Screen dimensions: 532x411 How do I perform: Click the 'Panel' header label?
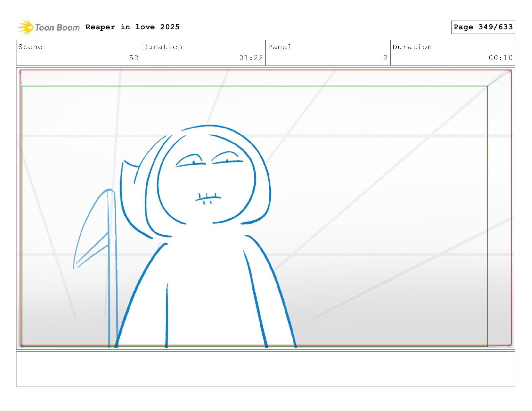coord(280,47)
